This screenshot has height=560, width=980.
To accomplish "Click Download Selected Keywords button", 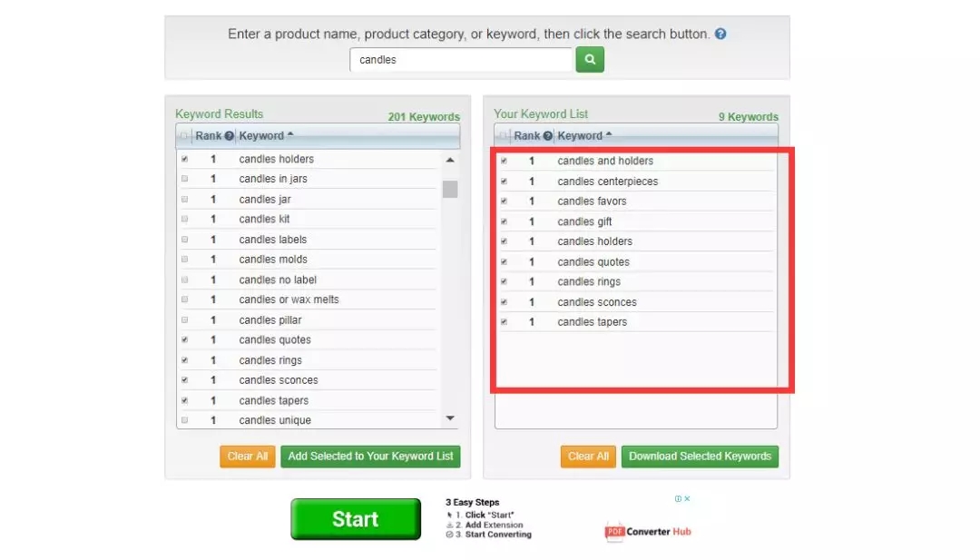I will click(x=700, y=457).
